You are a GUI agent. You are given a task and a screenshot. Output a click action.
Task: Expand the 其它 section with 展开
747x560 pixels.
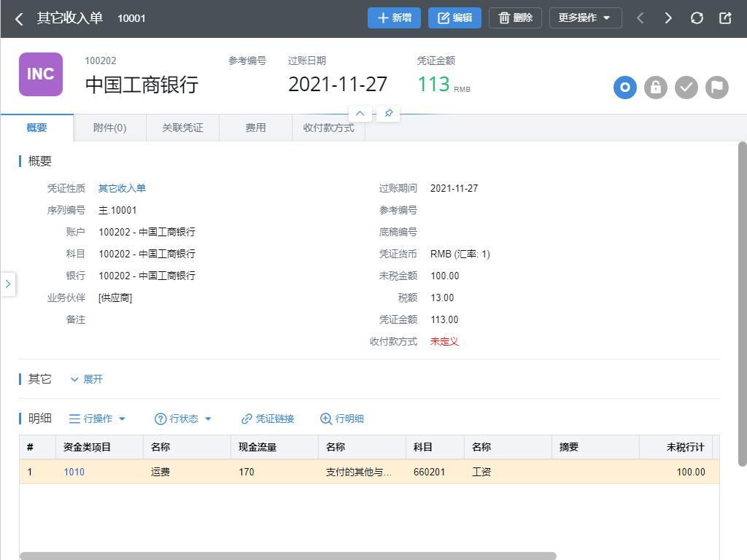pyautogui.click(x=87, y=379)
